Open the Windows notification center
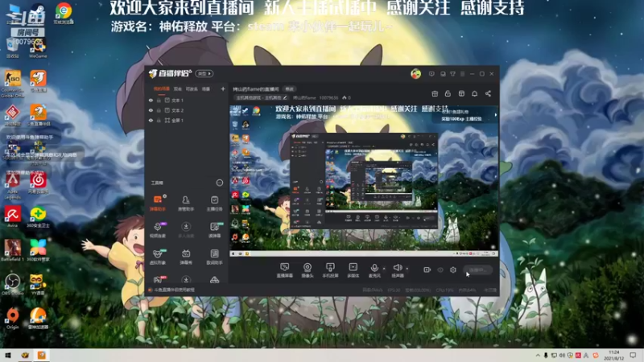The image size is (644, 362). click(x=633, y=356)
